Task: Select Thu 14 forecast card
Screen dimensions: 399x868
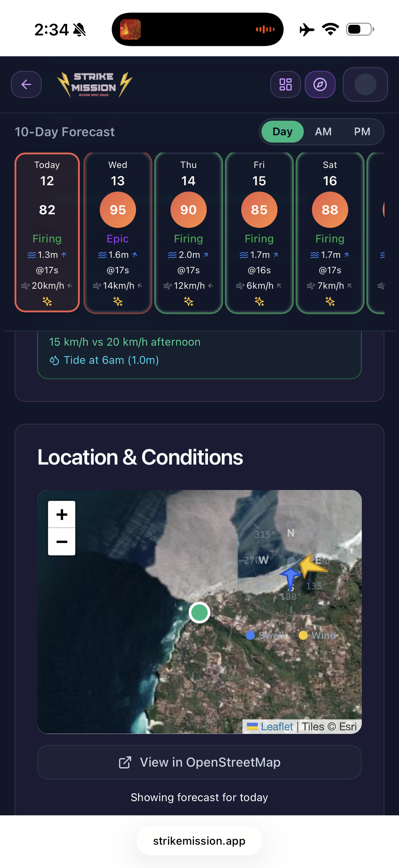Action: click(x=188, y=232)
